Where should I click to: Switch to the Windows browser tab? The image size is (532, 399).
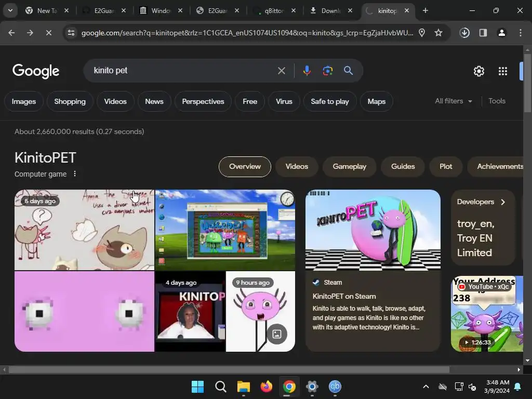pos(161,10)
